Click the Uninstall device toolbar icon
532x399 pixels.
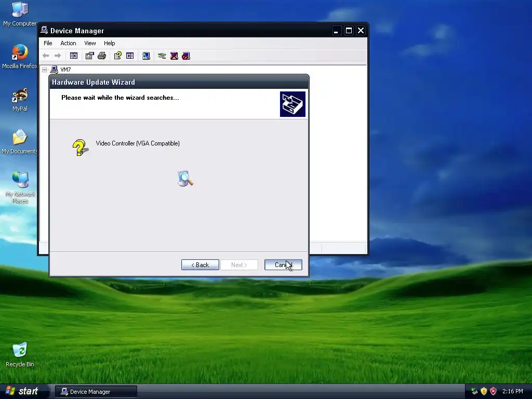pyautogui.click(x=174, y=56)
